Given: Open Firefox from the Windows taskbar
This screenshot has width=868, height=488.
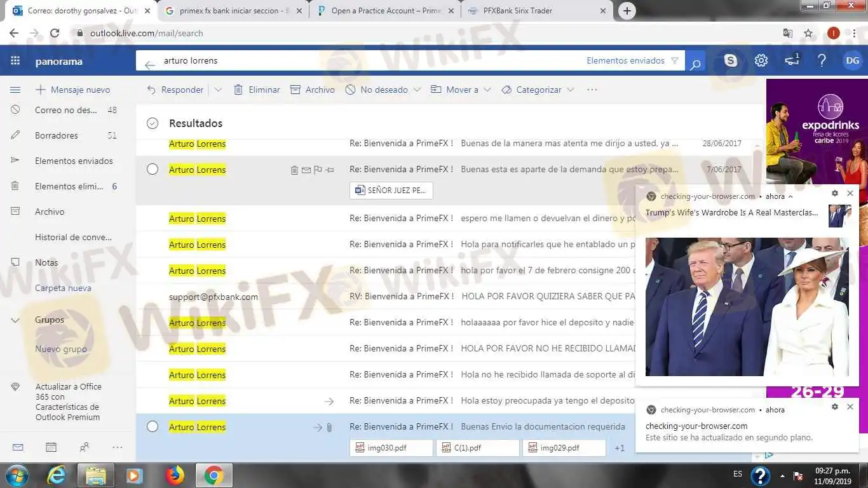Looking at the screenshot, I should (175, 475).
